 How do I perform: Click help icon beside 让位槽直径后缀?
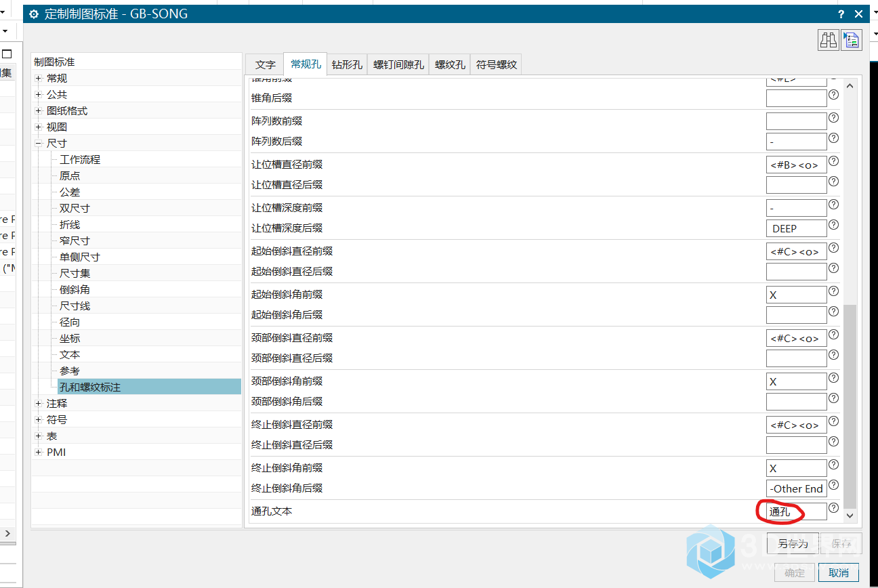tap(833, 182)
